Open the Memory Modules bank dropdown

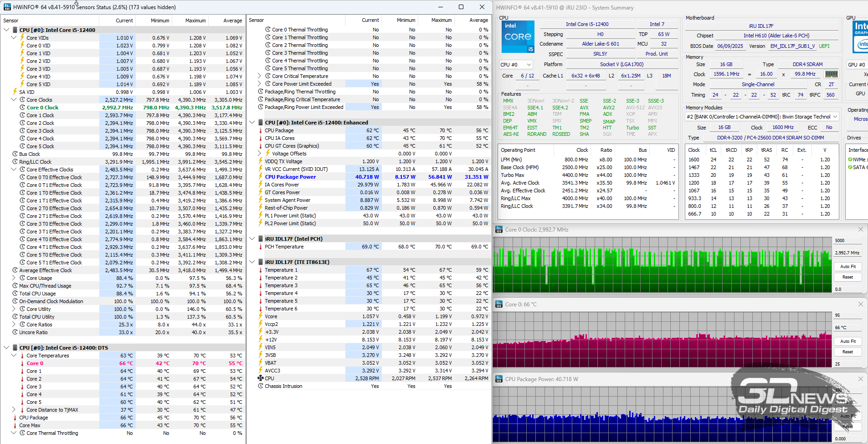(762, 117)
